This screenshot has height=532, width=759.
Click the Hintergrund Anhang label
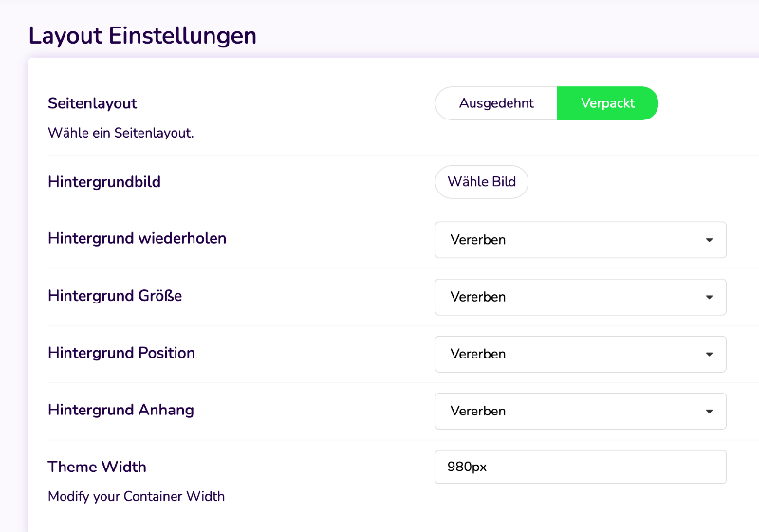(121, 410)
